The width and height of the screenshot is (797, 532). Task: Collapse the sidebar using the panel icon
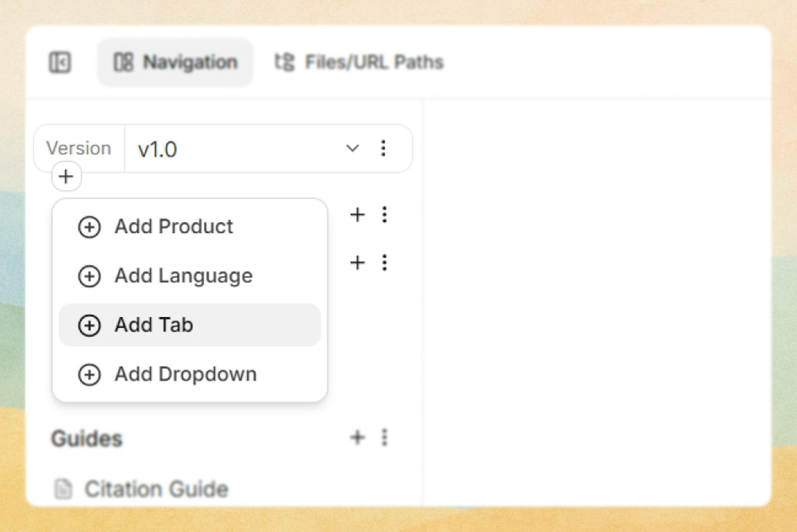coord(60,62)
